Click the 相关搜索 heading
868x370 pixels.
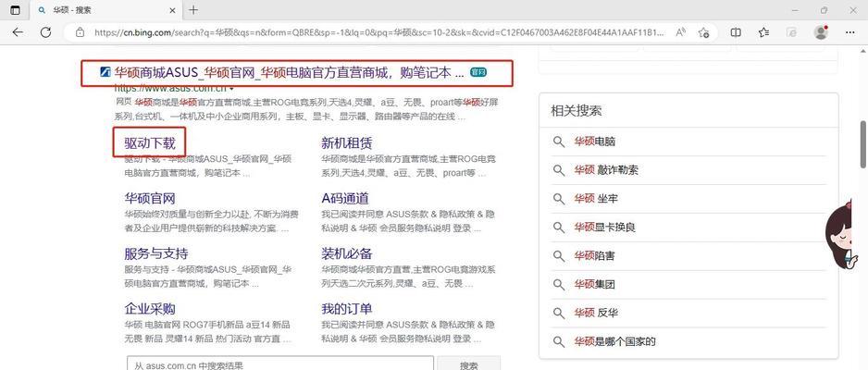tap(577, 111)
